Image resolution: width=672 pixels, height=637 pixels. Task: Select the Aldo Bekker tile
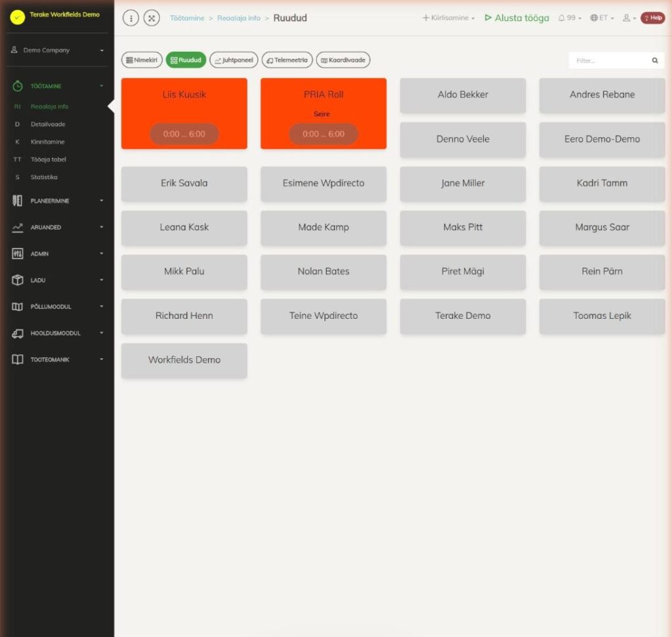[463, 95]
